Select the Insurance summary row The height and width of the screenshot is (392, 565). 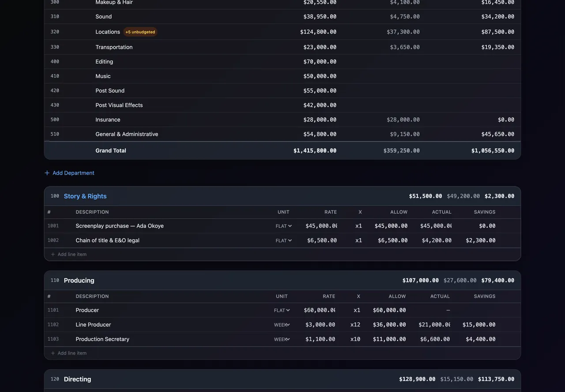282,120
